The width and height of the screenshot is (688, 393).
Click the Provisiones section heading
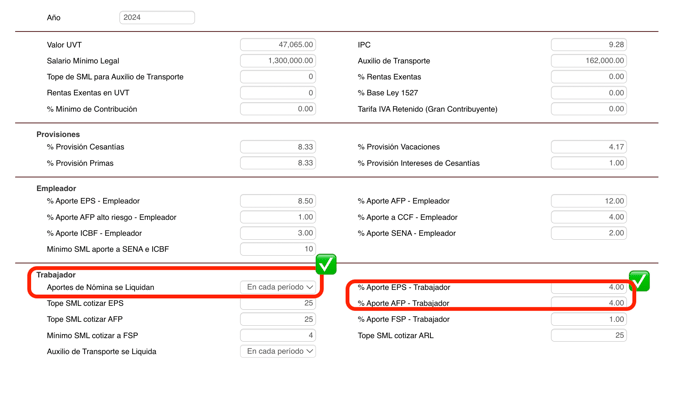pyautogui.click(x=58, y=134)
